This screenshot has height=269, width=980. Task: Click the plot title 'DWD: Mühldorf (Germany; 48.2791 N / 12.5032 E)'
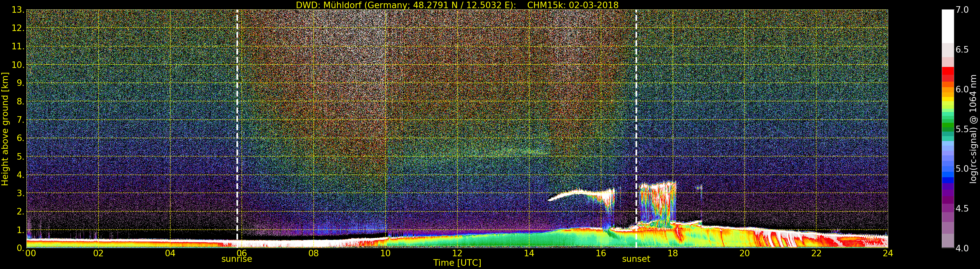(x=406, y=5)
